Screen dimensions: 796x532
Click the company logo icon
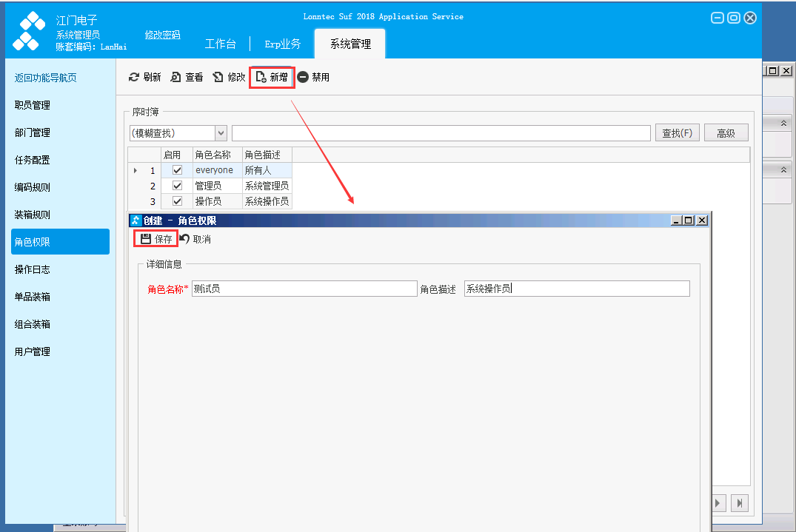coord(30,31)
